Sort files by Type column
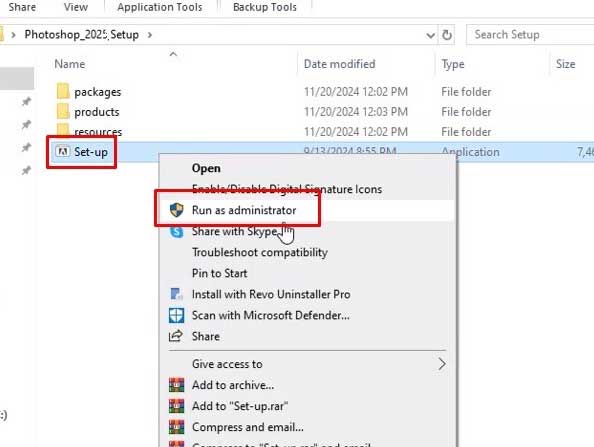 [453, 64]
